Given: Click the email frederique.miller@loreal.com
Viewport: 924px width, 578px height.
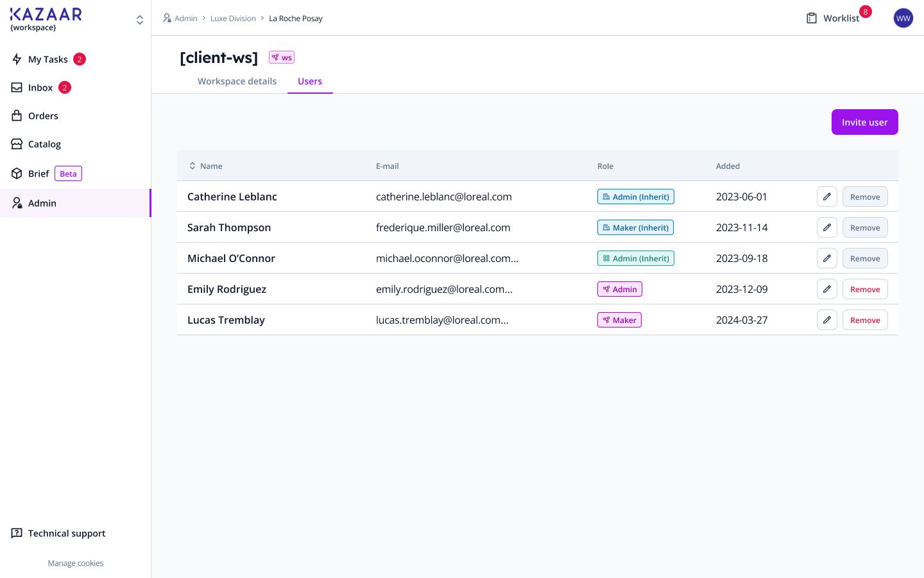Looking at the screenshot, I should (443, 227).
